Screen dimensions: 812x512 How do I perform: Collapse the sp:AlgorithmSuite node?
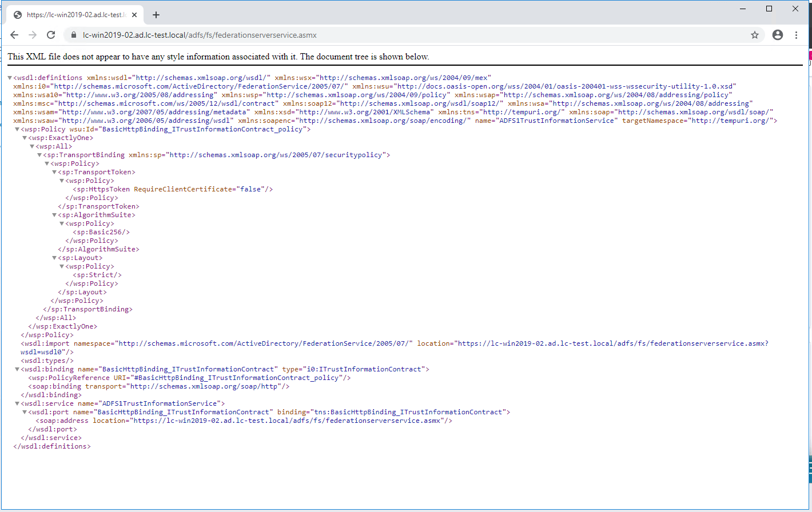(54, 215)
